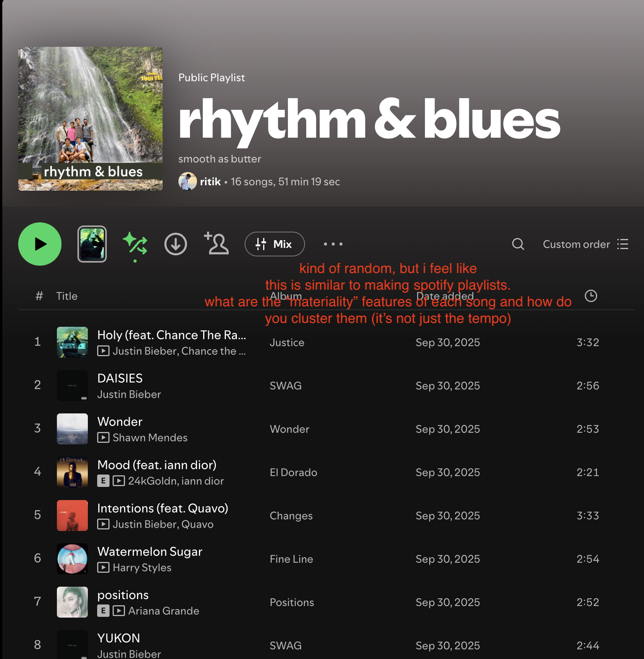
Task: Select the Watermelon Sugar track title
Action: tap(150, 551)
